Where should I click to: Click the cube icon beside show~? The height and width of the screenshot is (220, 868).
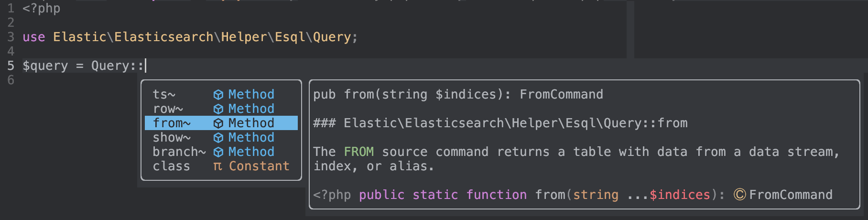(x=218, y=138)
